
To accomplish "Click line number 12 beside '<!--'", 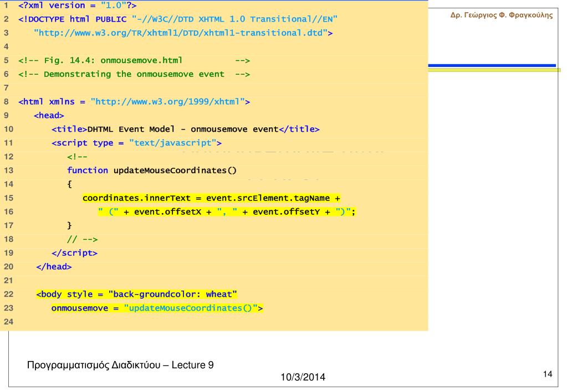I will [x=9, y=157].
